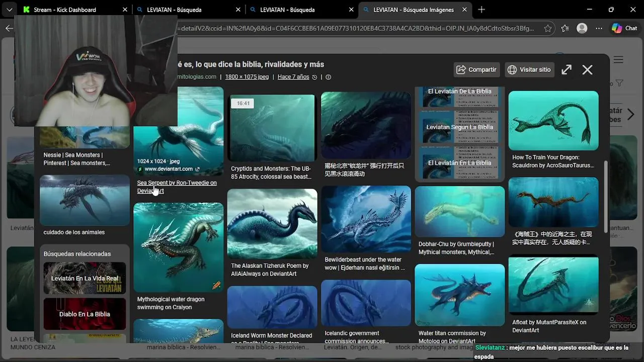Viewport: 644px width, 362px height.
Task: Open the browser profile avatar
Action: pos(582,29)
